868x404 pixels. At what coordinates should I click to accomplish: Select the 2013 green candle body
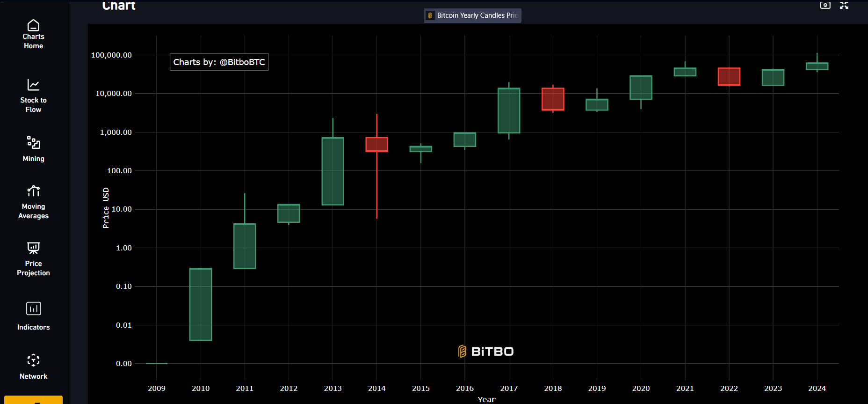tap(333, 171)
